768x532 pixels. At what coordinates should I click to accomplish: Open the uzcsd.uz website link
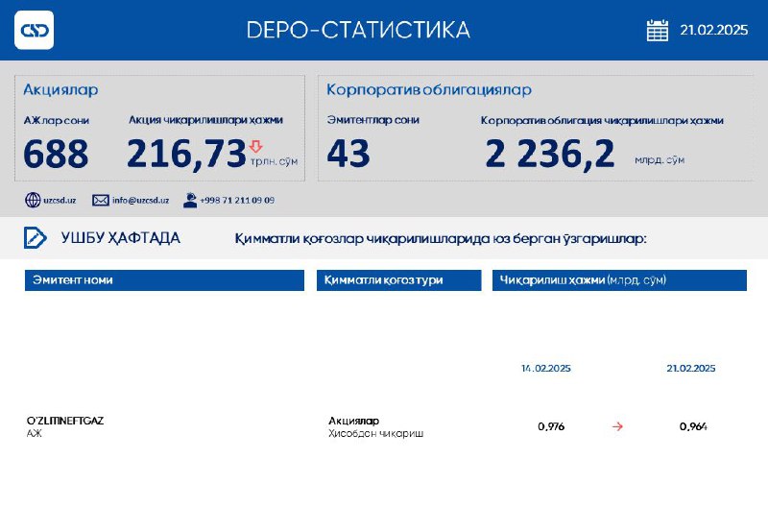tap(60, 200)
